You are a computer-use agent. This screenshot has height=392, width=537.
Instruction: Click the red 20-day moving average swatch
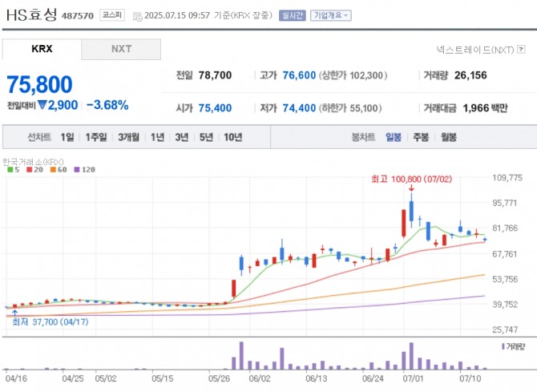coord(30,170)
